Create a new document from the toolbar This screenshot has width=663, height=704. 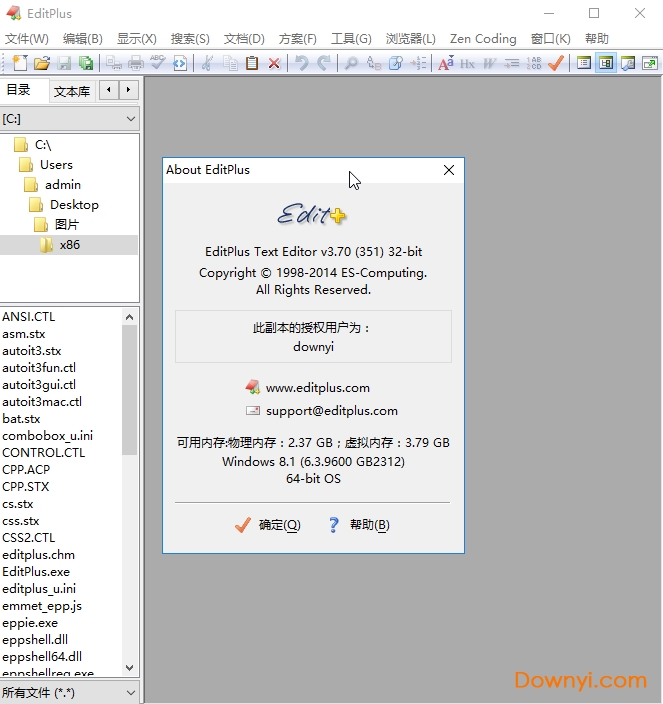[20, 63]
